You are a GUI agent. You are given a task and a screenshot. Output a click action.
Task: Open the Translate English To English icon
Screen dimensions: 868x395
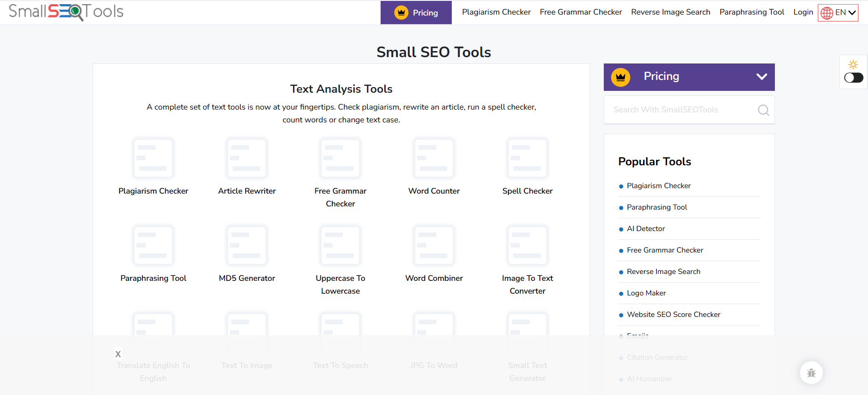click(153, 332)
